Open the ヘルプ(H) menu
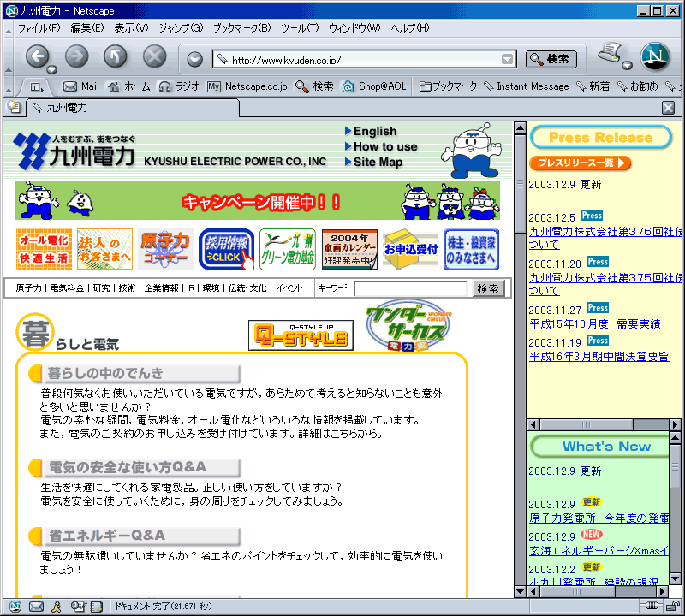The image size is (685, 616). tap(409, 28)
